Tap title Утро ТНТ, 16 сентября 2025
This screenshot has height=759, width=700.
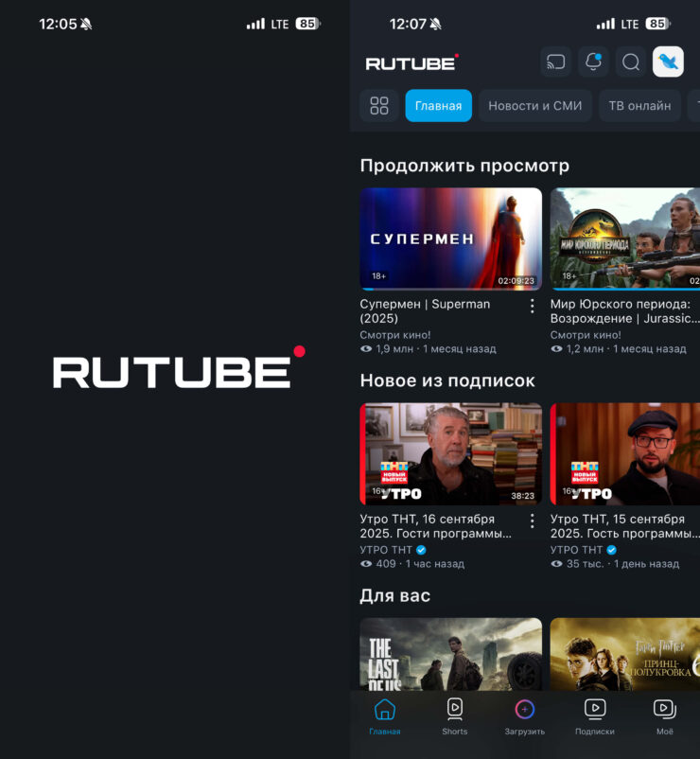pos(435,526)
